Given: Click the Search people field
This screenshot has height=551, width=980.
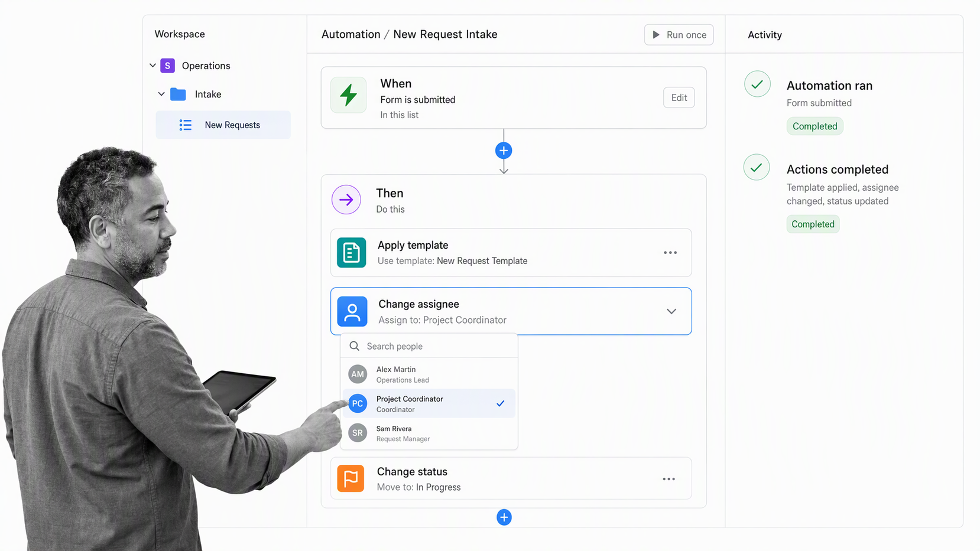Looking at the screenshot, I should [x=429, y=346].
